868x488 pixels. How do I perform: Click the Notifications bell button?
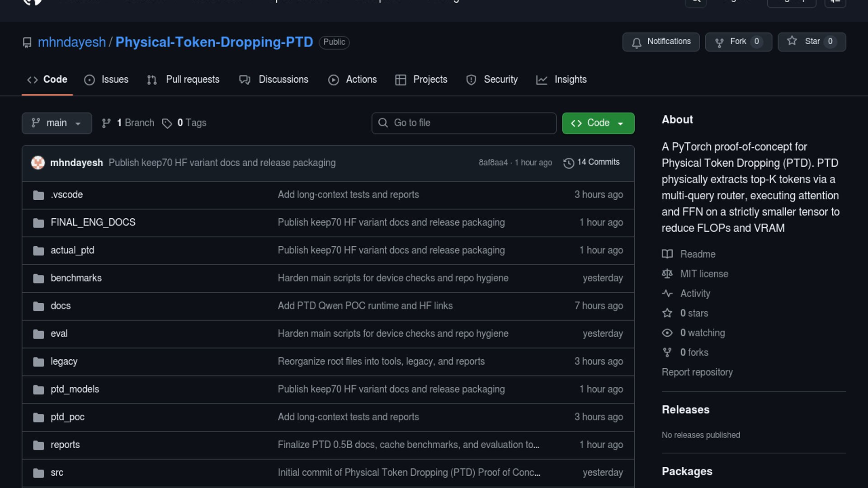pos(660,42)
